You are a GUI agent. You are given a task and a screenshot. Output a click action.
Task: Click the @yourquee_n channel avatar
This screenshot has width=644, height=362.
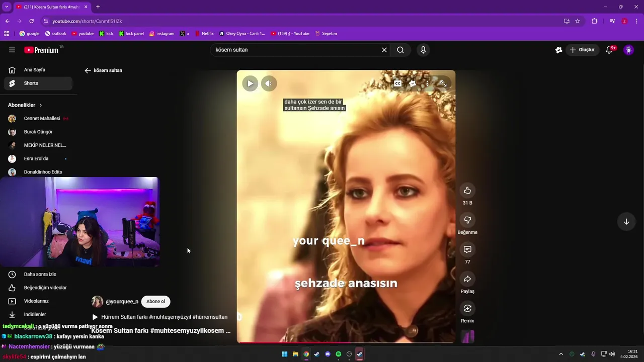pyautogui.click(x=97, y=302)
